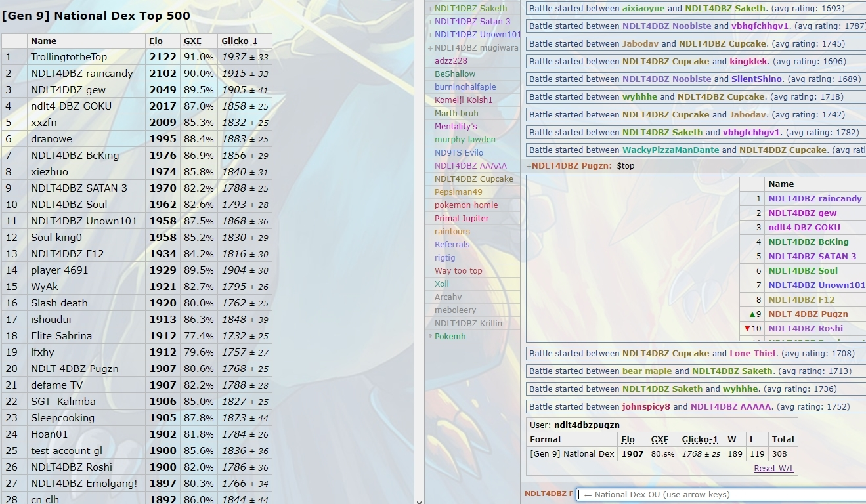Screen dimensions: 866x504
Task: Open battle between NDLT4DBZ Noobiste and vbhgfchhgv1
Action: pyautogui.click(x=696, y=26)
